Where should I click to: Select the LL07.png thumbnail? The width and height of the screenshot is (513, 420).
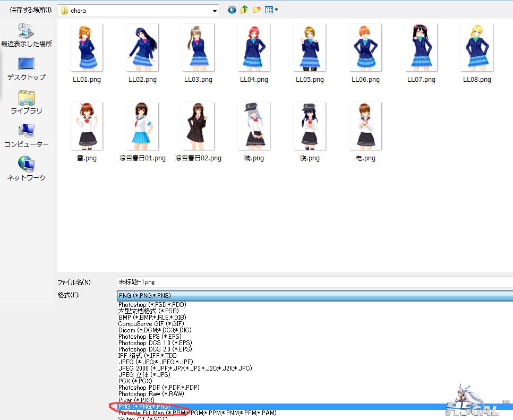(421, 47)
